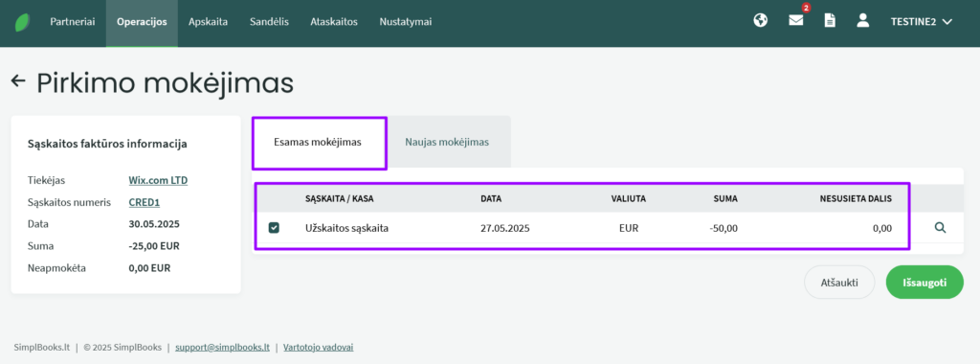
Task: Open the Sandėlis menu
Action: pyautogui.click(x=269, y=22)
